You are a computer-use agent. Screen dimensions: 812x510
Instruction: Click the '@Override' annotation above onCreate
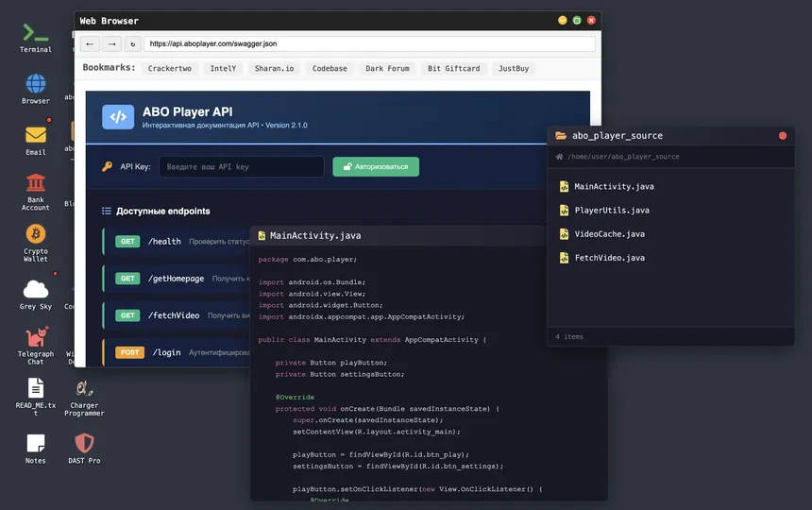[x=295, y=397]
